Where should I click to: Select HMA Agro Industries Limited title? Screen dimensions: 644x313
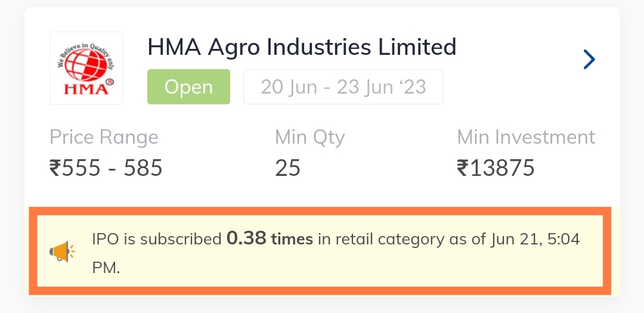302,47
